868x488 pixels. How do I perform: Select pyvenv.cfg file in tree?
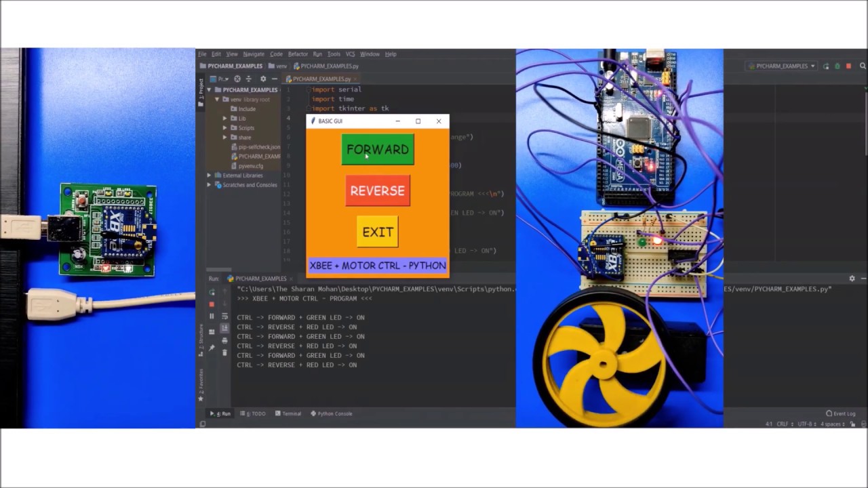tap(246, 165)
